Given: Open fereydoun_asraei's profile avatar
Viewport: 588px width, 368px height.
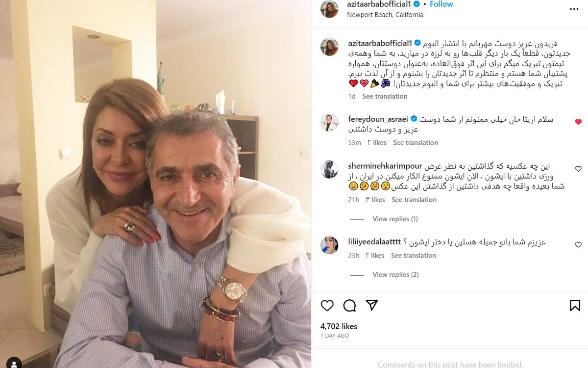Looking at the screenshot, I should click(x=329, y=123).
